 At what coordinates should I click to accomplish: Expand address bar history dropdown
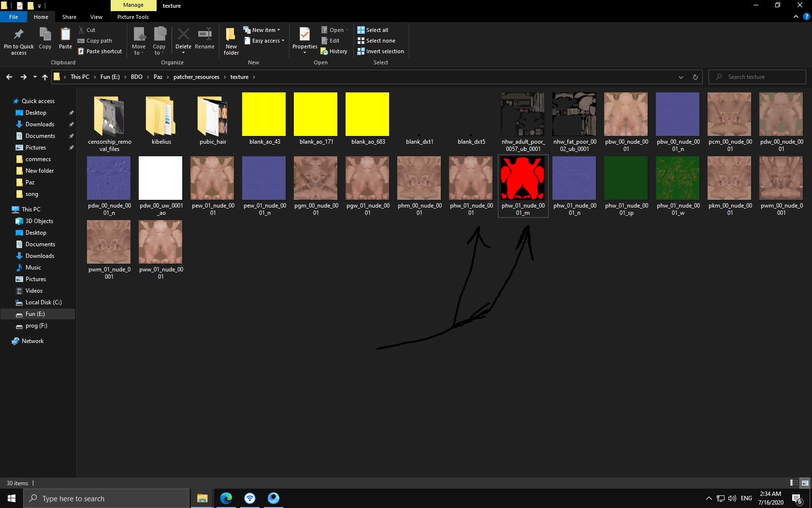tap(681, 77)
